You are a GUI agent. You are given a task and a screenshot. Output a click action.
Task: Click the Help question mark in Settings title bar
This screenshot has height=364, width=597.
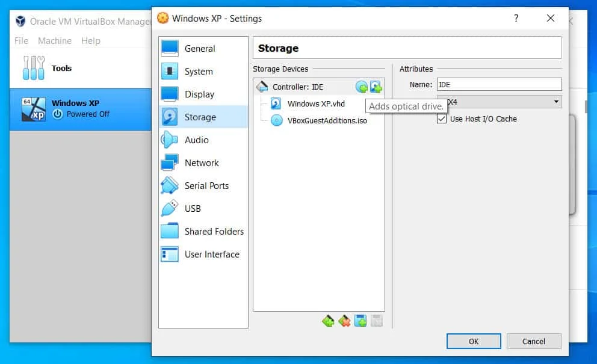tap(516, 18)
